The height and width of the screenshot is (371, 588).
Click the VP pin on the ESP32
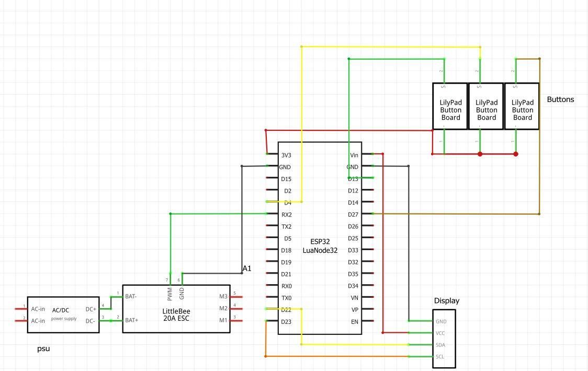pyautogui.click(x=367, y=309)
